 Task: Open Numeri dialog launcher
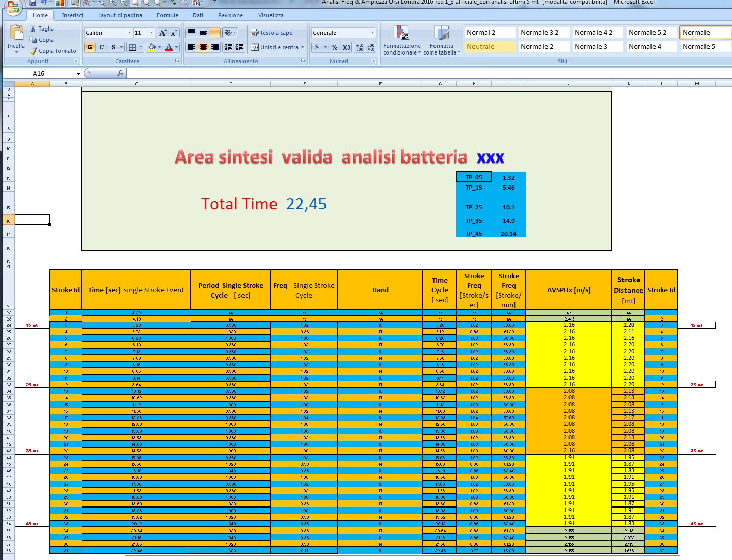click(x=373, y=61)
